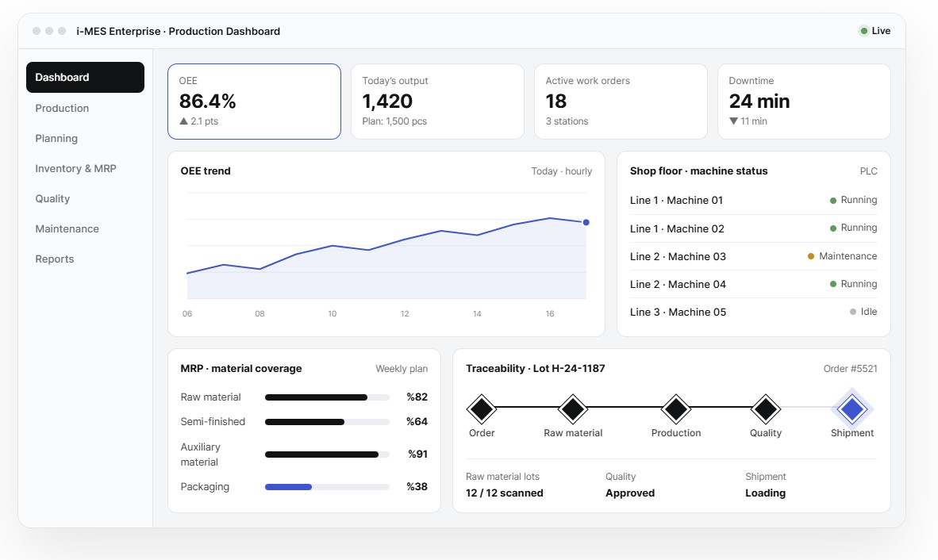Select Line 2 · Machine 04 row
Image resolution: width=938 pixels, height=560 pixels.
tap(754, 284)
